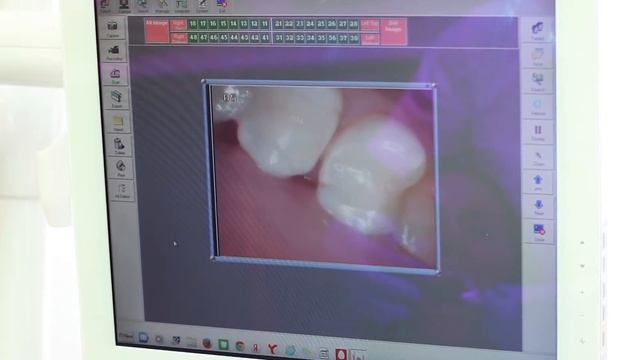Open Chrome from the taskbar
Viewport: 640px width, 360px height.
coord(240,346)
